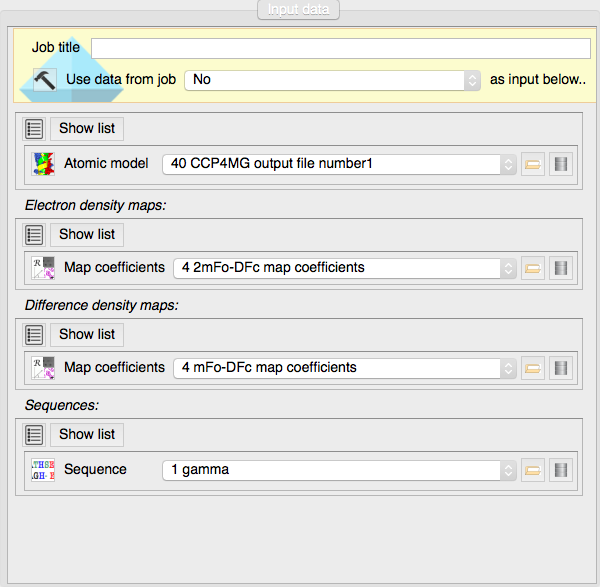
Task: Click the list icon in the Atomic model section
Action: coord(35,128)
